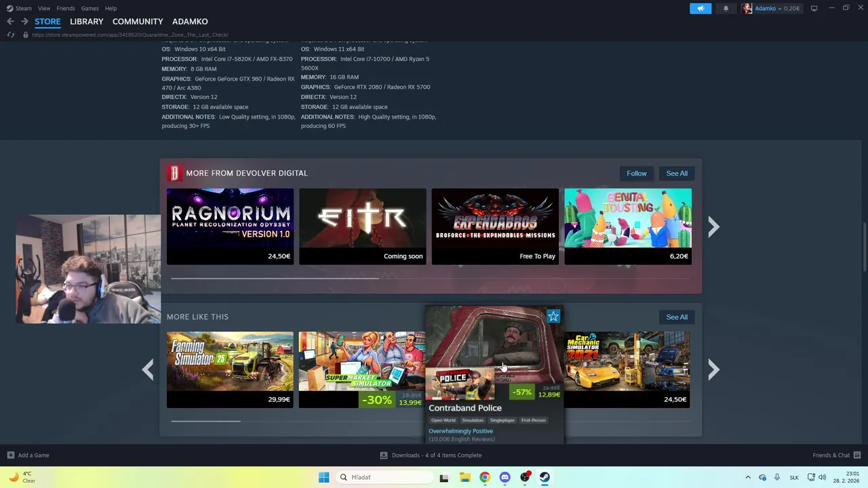Expand the hidden system tray icons
868x488 pixels.
748,477
